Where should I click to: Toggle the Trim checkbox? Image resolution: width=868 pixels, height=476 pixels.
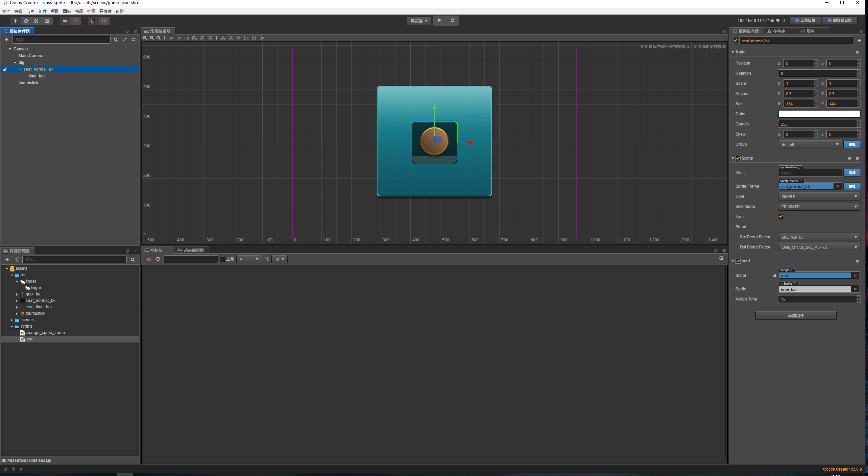(780, 217)
